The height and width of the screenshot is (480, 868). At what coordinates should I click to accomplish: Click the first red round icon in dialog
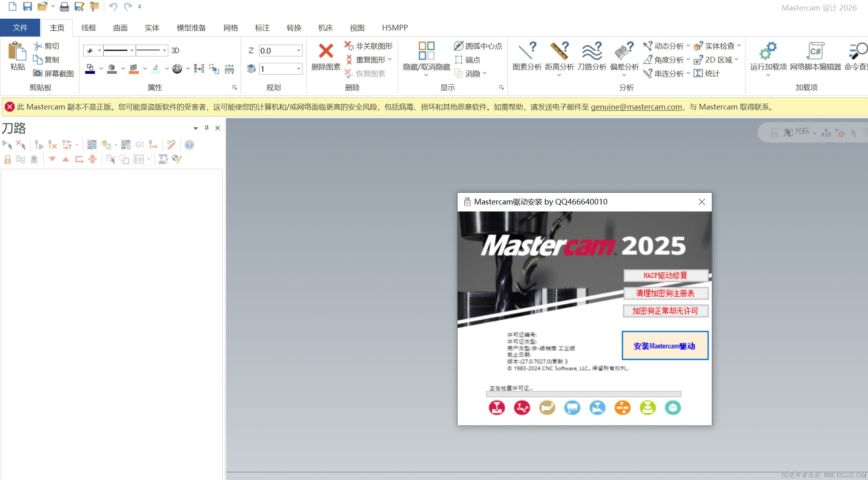click(497, 407)
